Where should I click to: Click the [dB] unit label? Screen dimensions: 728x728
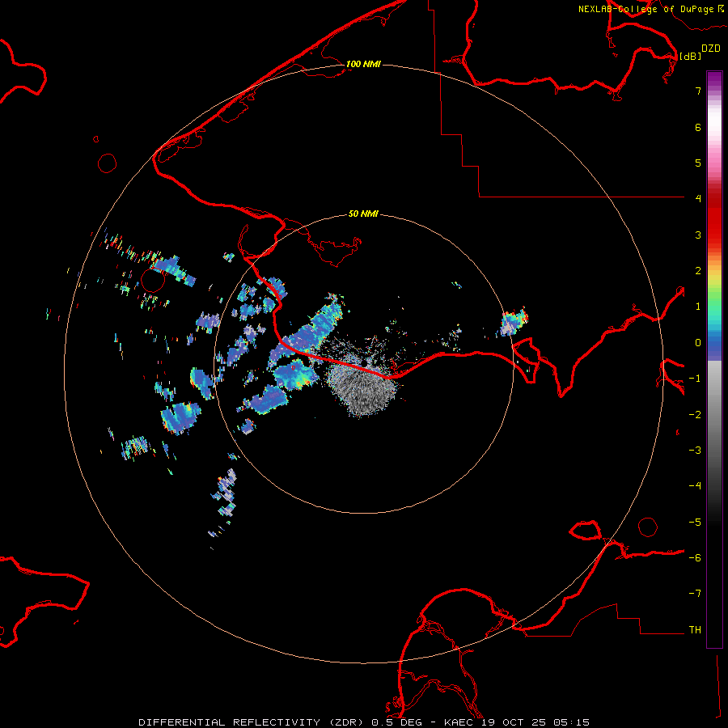[x=691, y=56]
